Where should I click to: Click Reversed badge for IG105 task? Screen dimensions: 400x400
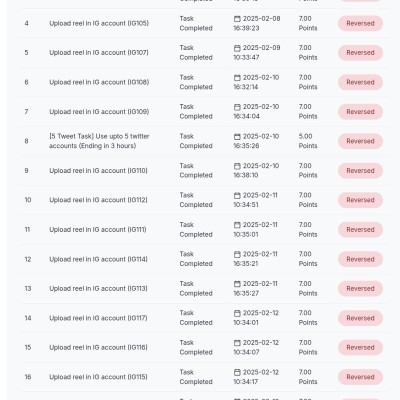pyautogui.click(x=360, y=23)
